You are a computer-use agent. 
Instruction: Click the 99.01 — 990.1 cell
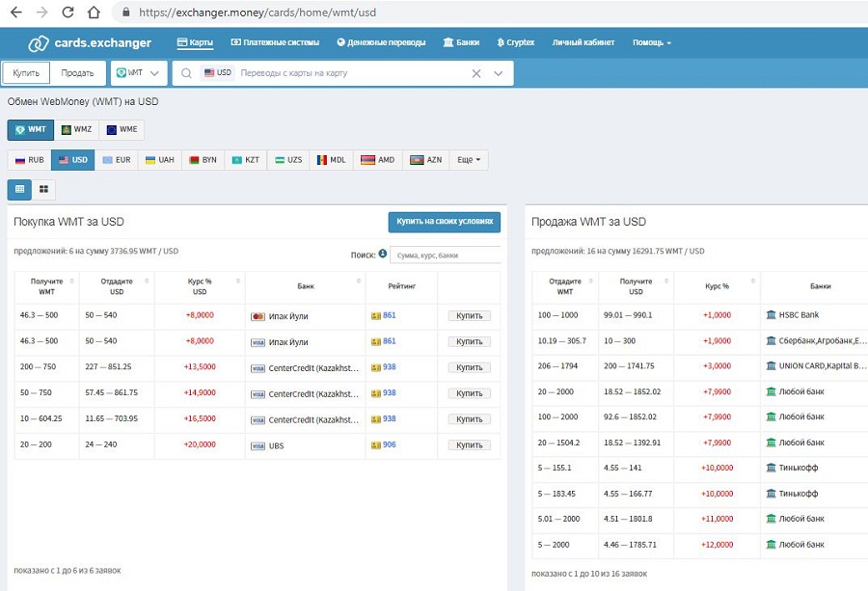[636, 315]
